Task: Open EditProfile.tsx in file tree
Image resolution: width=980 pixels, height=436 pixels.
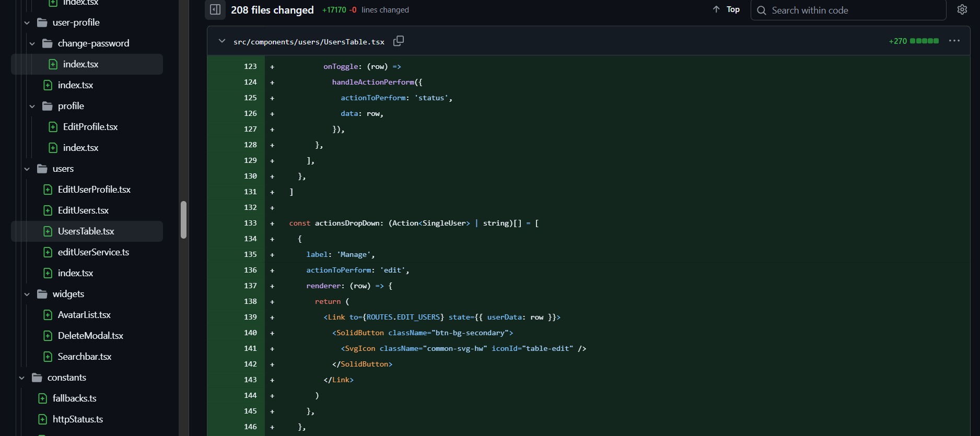Action: point(90,127)
